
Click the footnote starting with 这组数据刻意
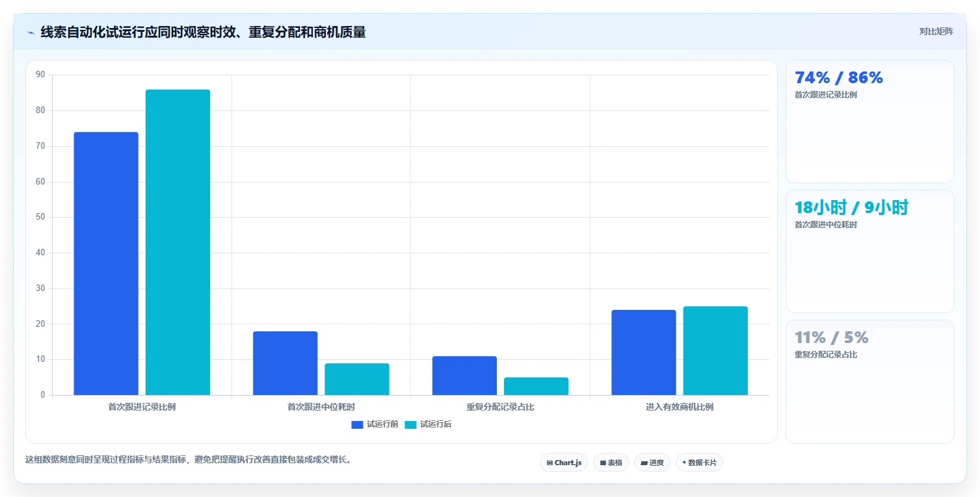[x=190, y=459]
